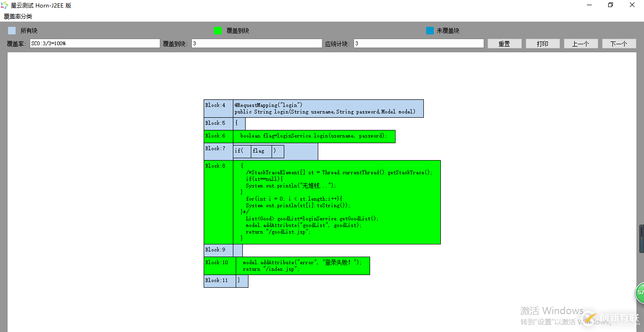Click the @RequestMapping("login") code block
Image resolution: width=644 pixels, height=332 pixels.
pyautogui.click(x=328, y=108)
